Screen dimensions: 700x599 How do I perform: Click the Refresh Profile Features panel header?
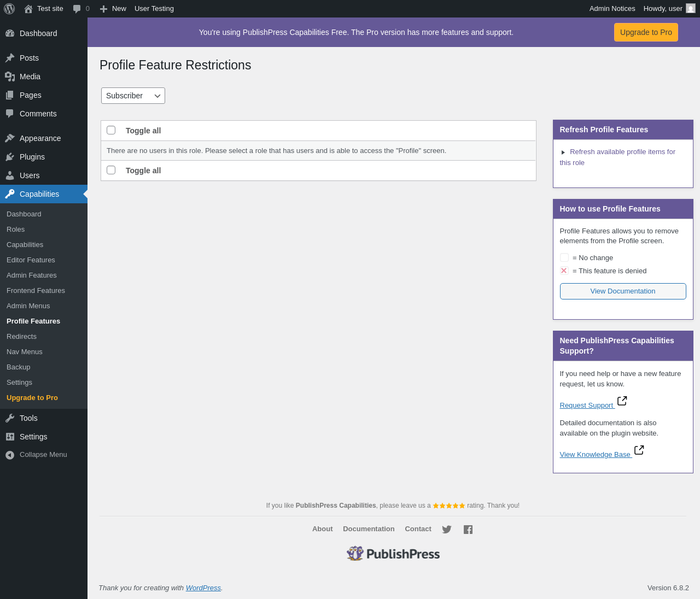[623, 130]
